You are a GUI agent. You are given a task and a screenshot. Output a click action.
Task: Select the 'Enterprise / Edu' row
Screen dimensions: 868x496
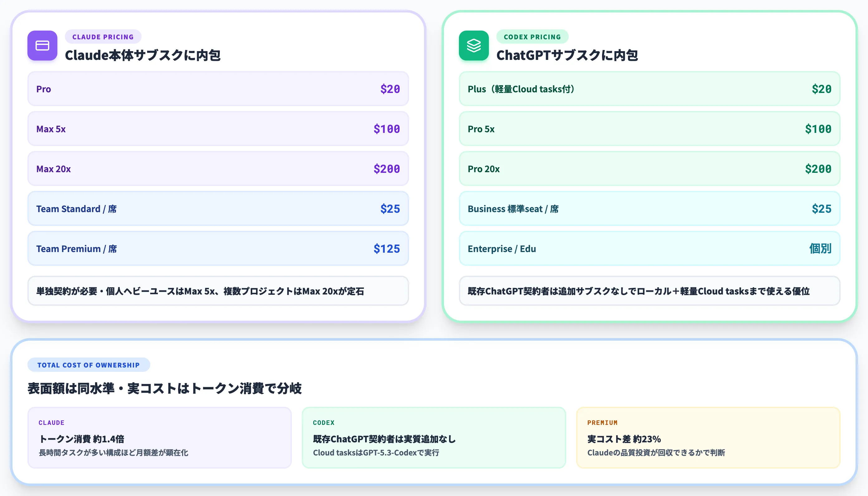(x=649, y=248)
